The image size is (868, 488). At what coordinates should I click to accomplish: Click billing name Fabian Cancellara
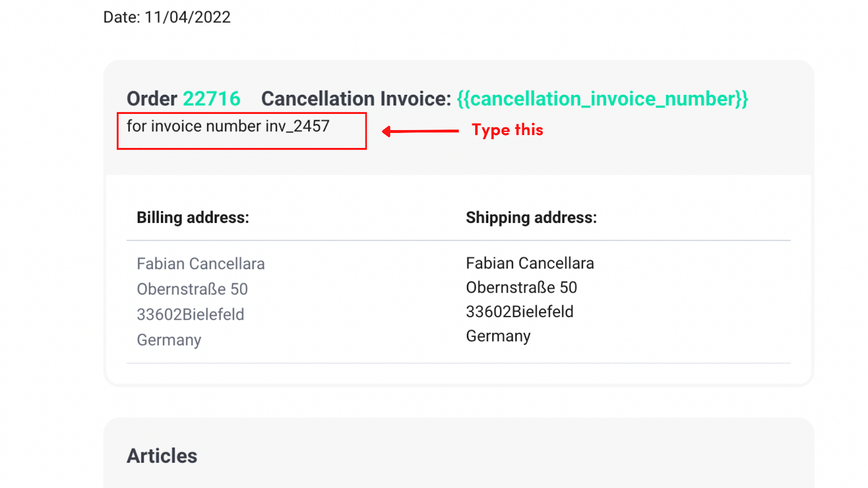click(x=201, y=264)
